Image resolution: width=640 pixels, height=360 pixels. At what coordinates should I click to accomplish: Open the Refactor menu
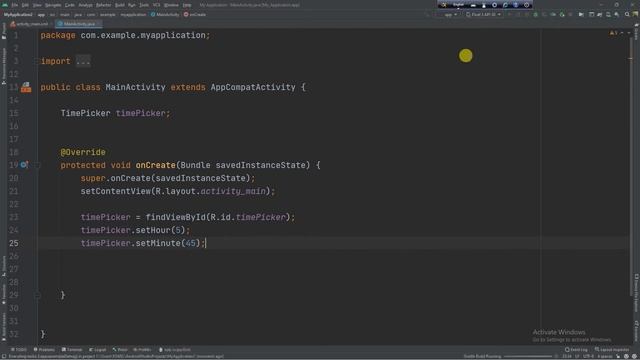pyautogui.click(x=104, y=5)
